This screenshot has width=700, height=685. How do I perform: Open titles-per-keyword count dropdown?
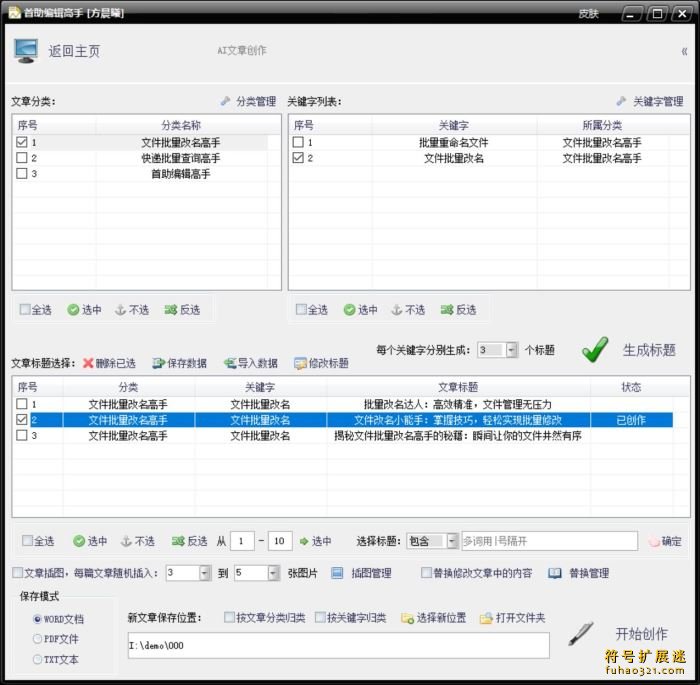tap(512, 350)
